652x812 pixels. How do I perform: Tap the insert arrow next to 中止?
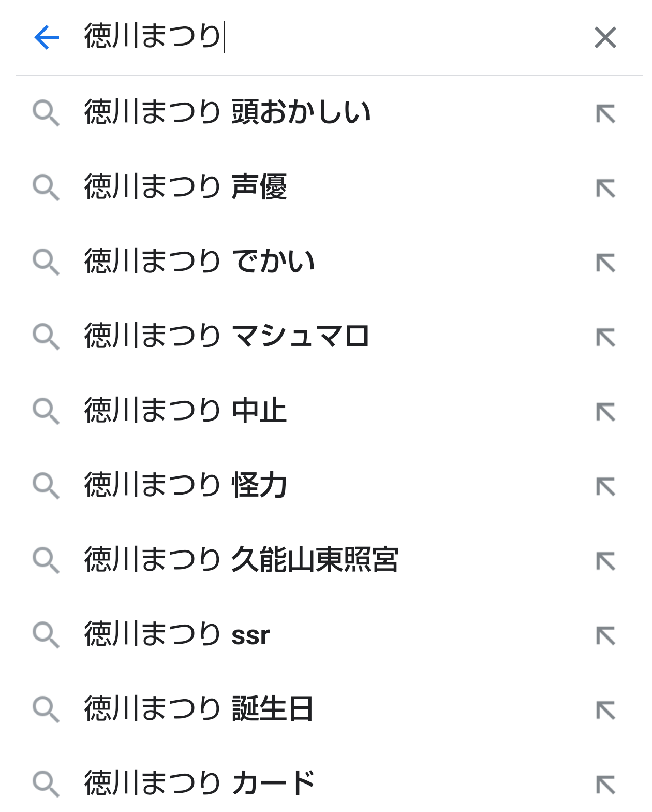point(605,412)
